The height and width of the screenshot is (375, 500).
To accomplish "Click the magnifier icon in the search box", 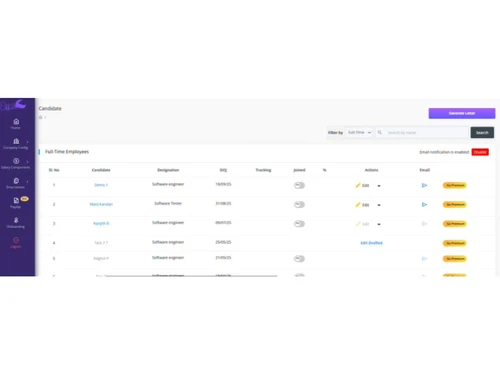I will 380,132.
